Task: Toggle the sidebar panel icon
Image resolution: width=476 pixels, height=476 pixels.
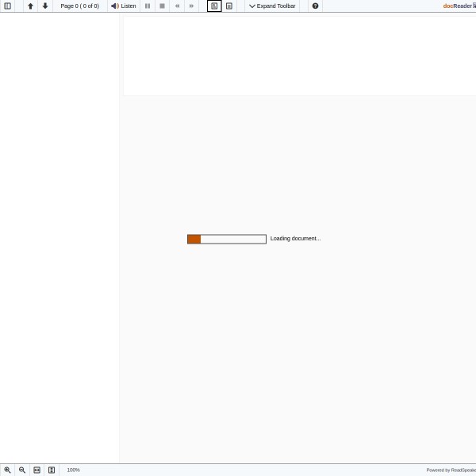Action: (x=8, y=6)
